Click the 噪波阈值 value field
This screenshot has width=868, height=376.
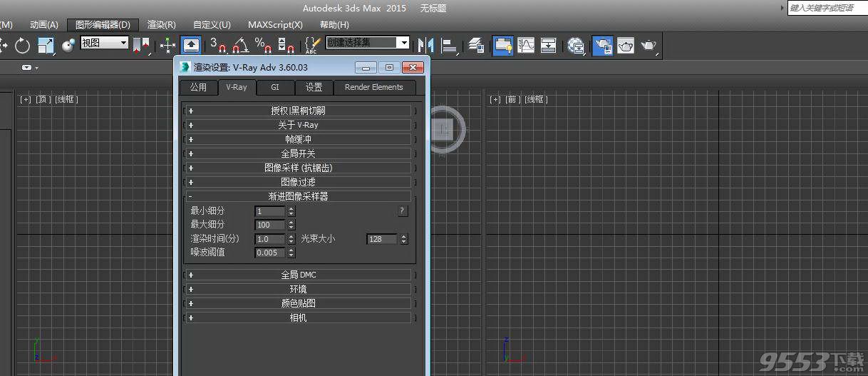(270, 253)
